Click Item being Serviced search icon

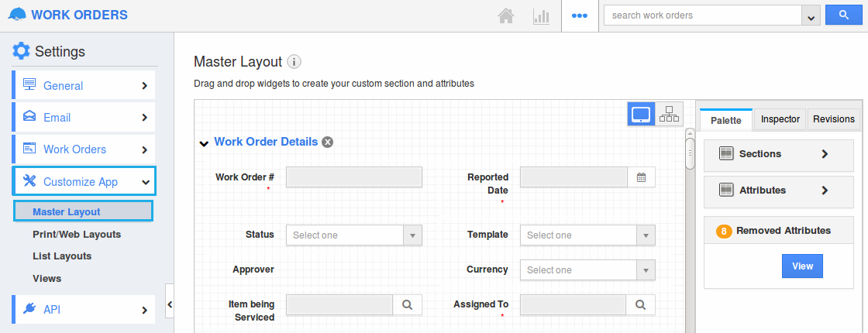pyautogui.click(x=407, y=305)
